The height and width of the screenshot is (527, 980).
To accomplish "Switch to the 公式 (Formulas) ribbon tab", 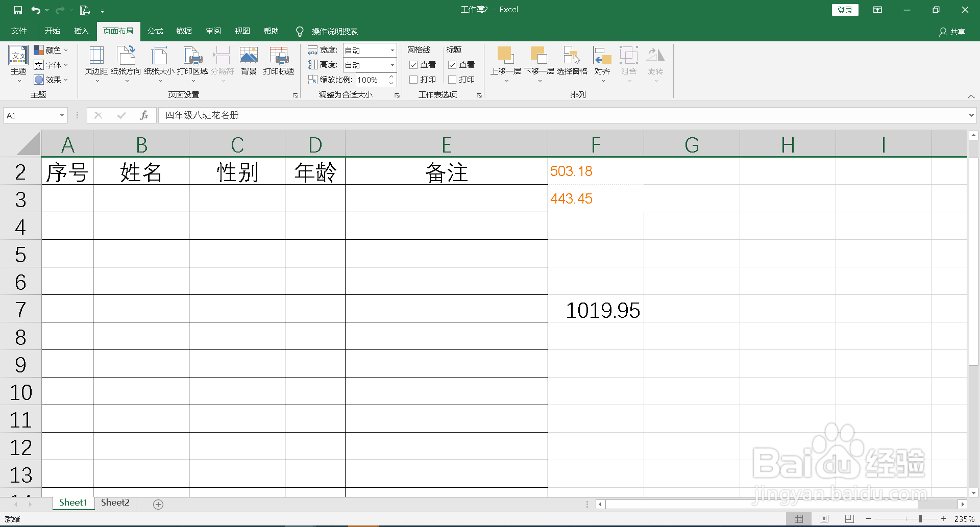I will point(155,31).
